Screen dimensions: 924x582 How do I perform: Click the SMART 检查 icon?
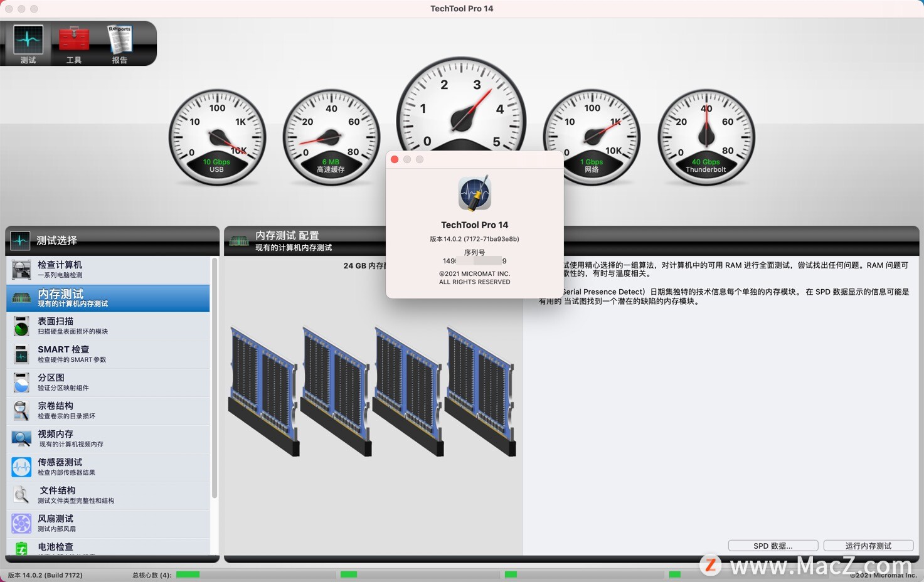(21, 354)
